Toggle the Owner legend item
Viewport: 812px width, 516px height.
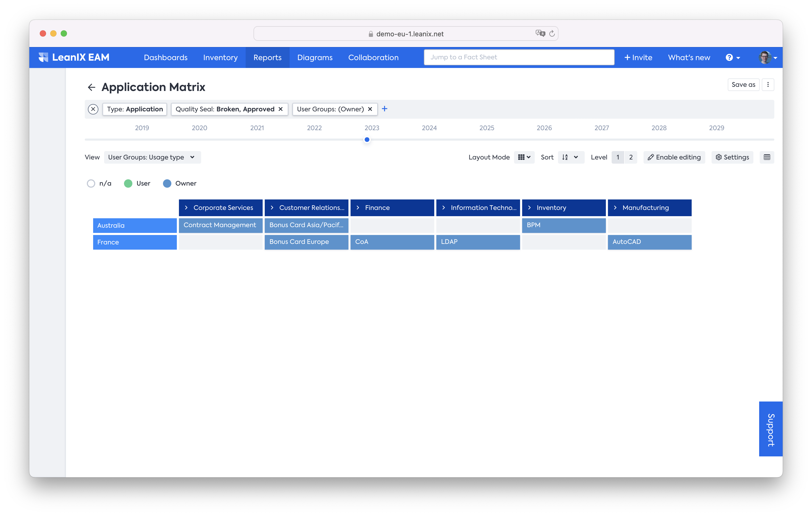167,183
